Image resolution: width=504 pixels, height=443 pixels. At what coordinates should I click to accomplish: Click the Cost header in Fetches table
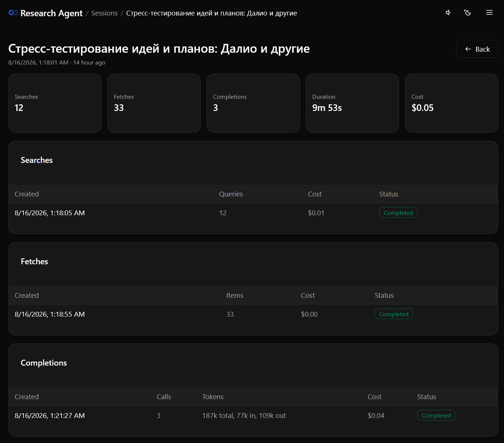308,296
